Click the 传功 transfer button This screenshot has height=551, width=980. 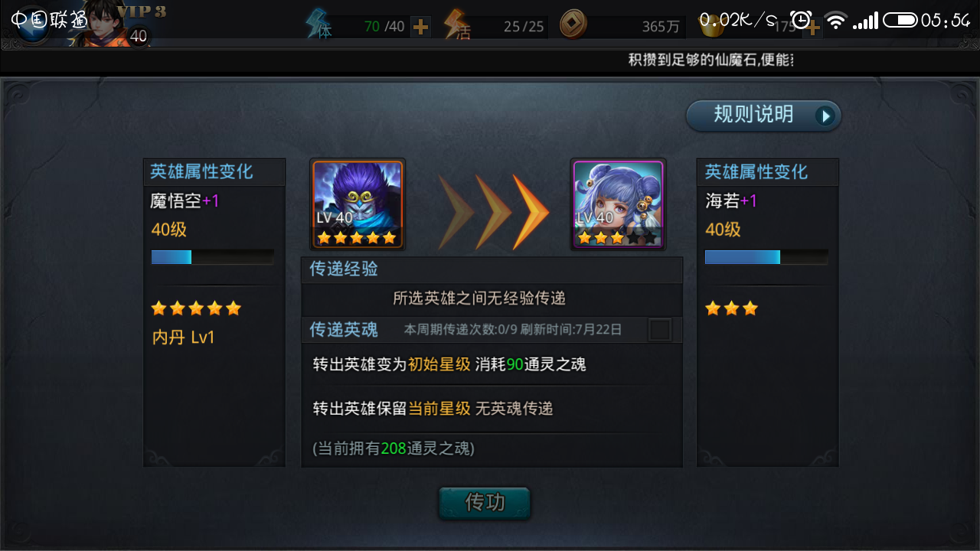485,502
